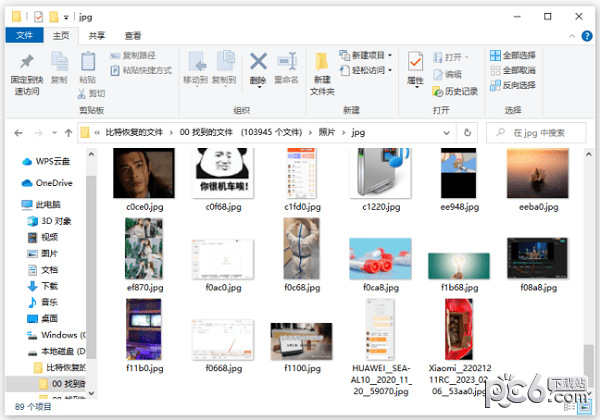The width and height of the screenshot is (600, 420).
Task: Create a new folder (新建文件夹)
Action: coord(322,73)
